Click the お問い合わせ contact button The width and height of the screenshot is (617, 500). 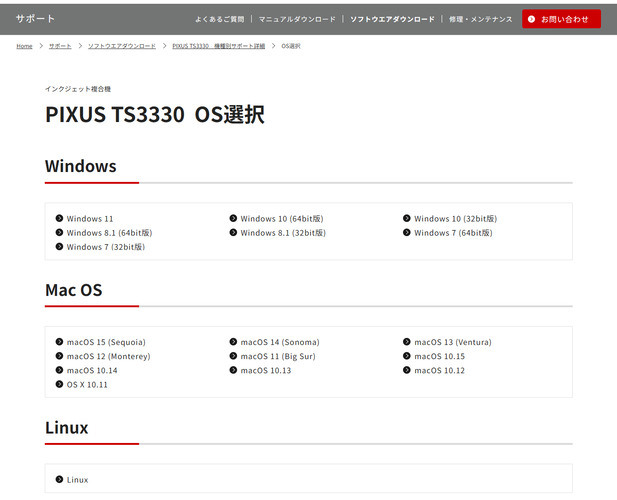[x=561, y=19]
